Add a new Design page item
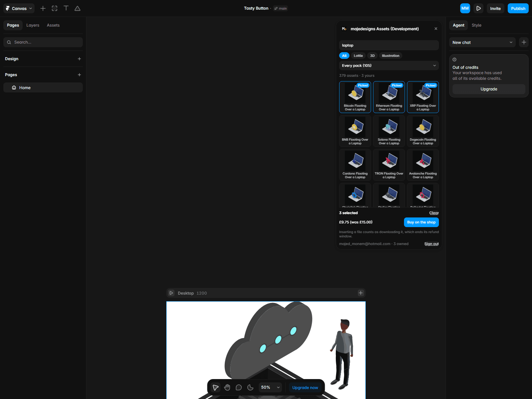 pyautogui.click(x=79, y=59)
